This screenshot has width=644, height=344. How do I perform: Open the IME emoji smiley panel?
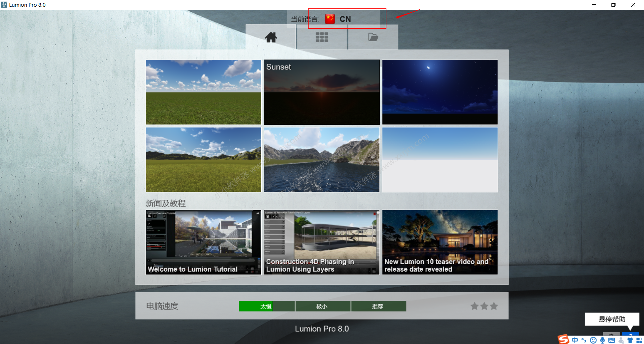click(593, 340)
